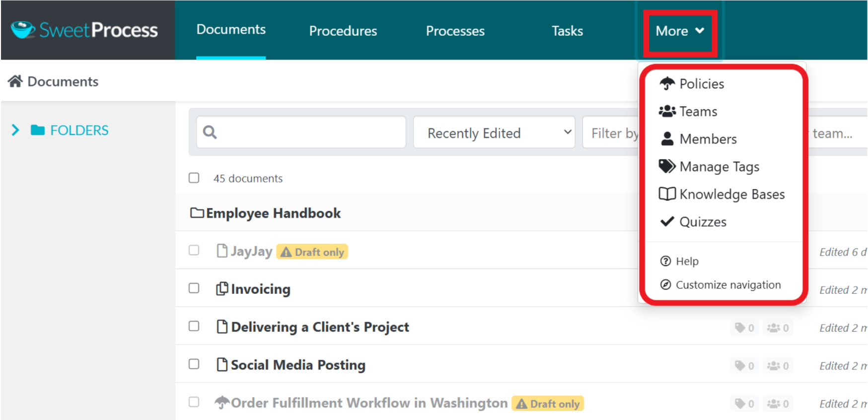Click the Employee Handbook folder icon

pyautogui.click(x=197, y=213)
